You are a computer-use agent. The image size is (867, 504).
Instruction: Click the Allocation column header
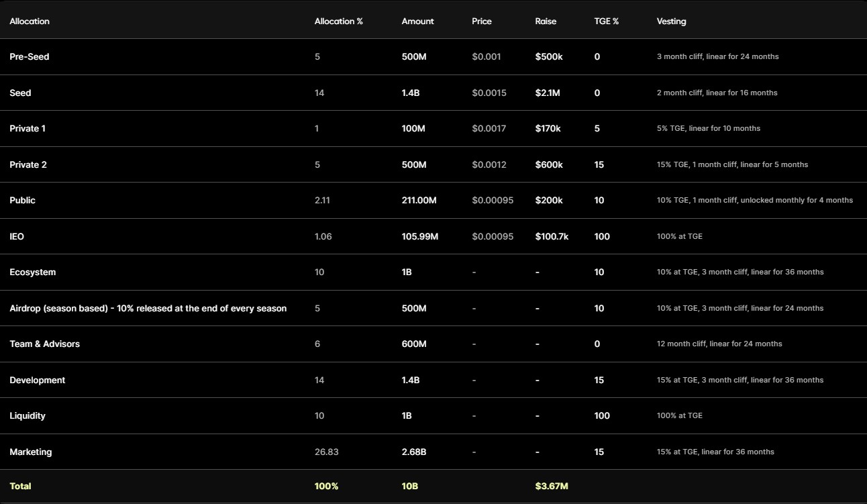(28, 21)
